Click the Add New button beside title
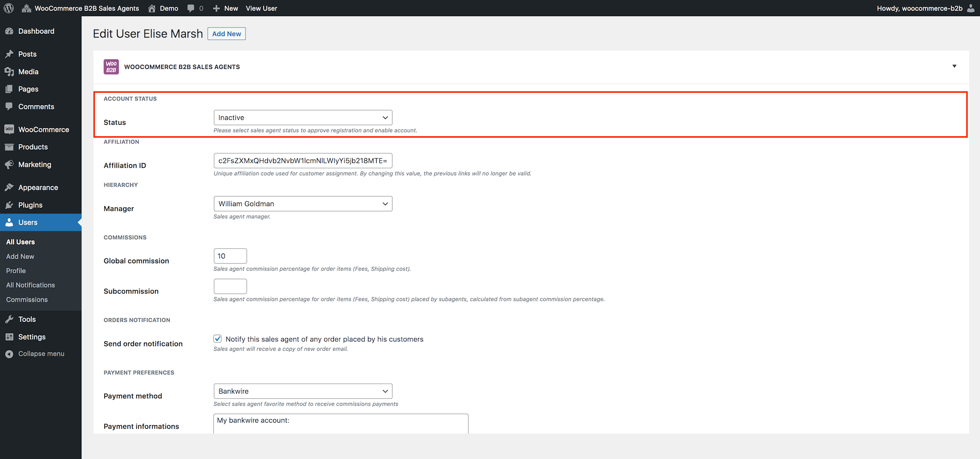This screenshot has height=459, width=980. (227, 34)
